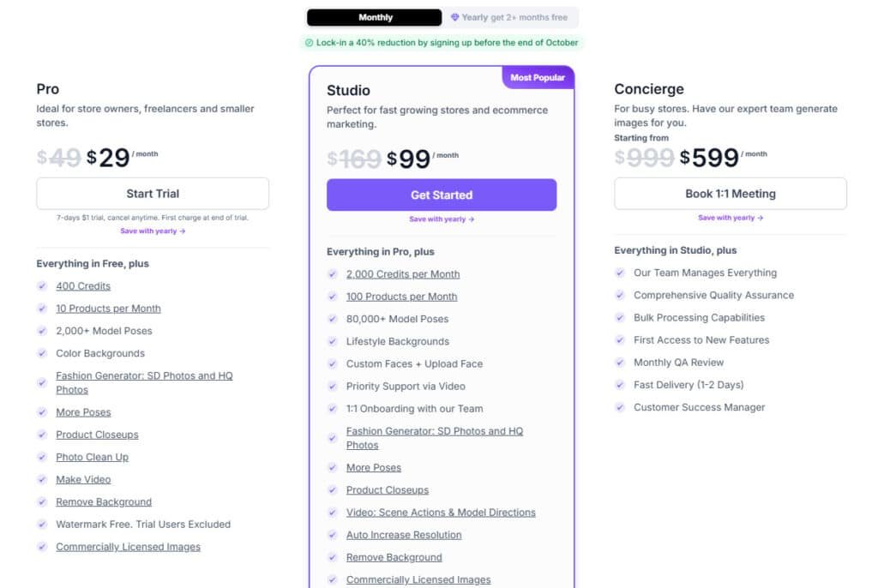Click Make Video feature link

point(83,480)
